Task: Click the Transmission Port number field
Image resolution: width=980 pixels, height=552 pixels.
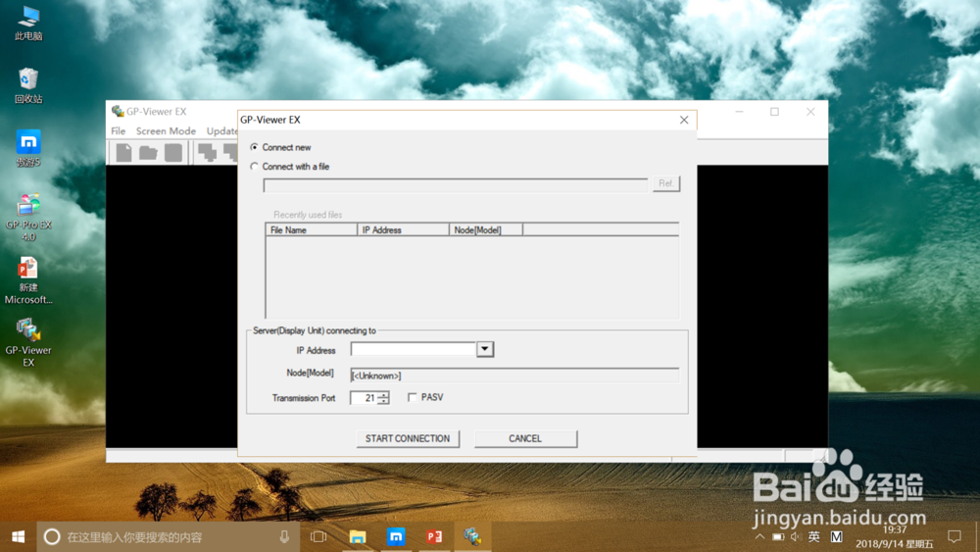Action: 364,398
